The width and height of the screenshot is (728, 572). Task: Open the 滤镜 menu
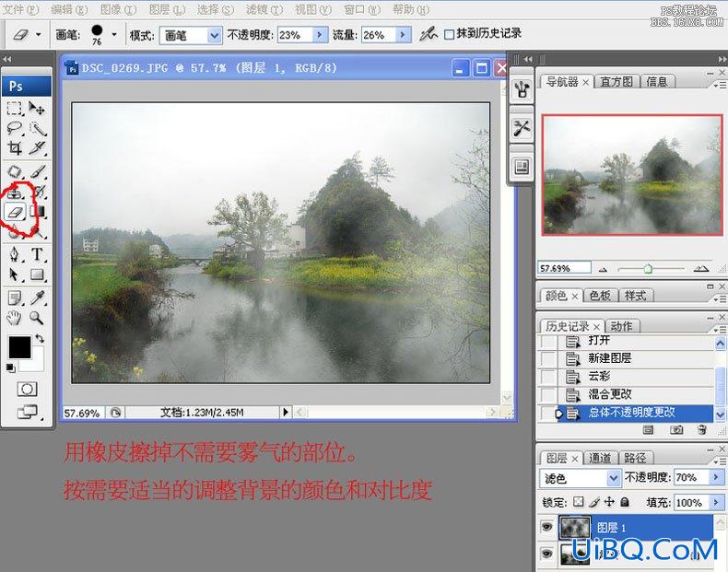[264, 9]
